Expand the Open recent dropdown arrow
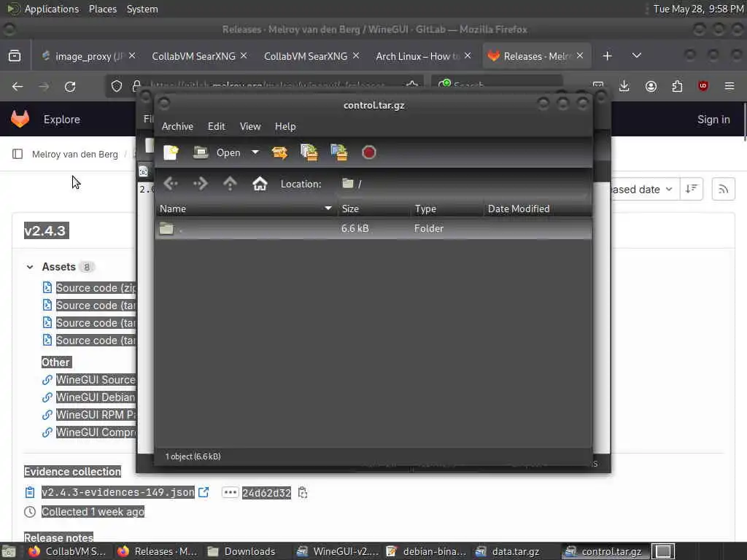Image resolution: width=747 pixels, height=560 pixels. point(255,152)
